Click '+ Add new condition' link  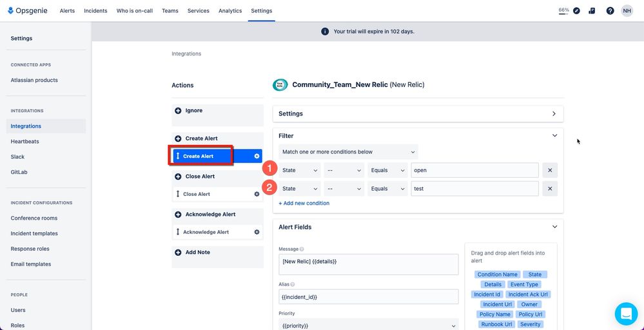pos(304,203)
